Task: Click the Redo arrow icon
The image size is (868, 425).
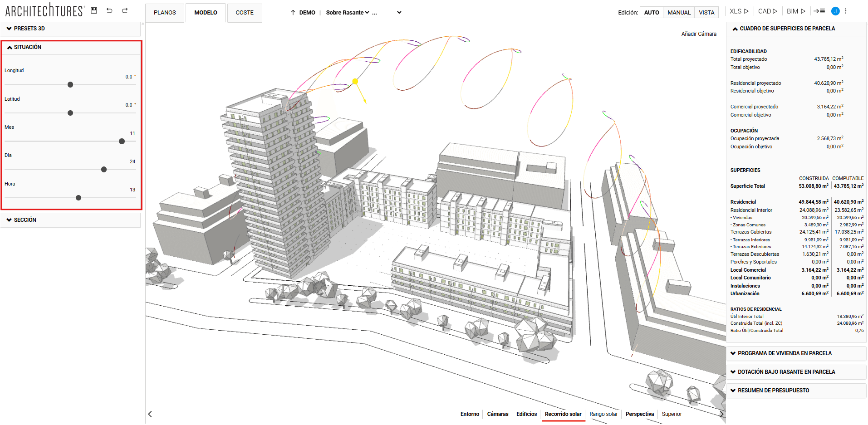Action: point(124,10)
